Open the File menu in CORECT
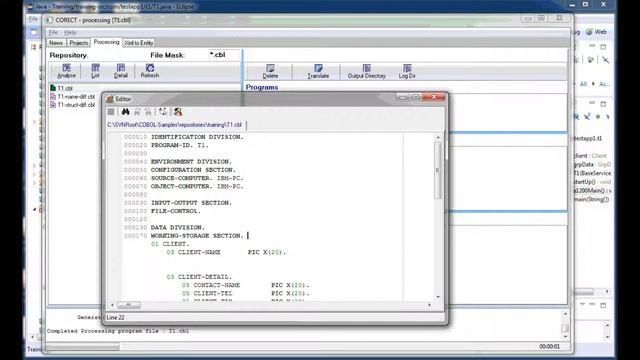 click(53, 32)
